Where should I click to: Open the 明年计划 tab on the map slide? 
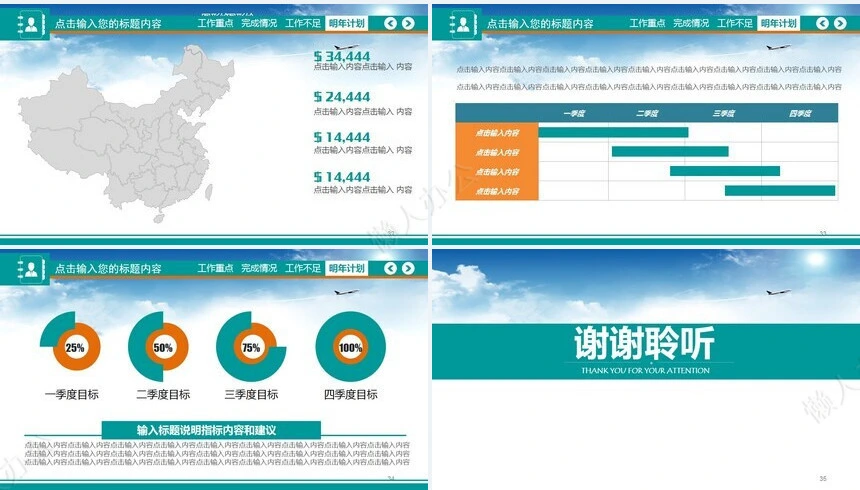click(347, 23)
